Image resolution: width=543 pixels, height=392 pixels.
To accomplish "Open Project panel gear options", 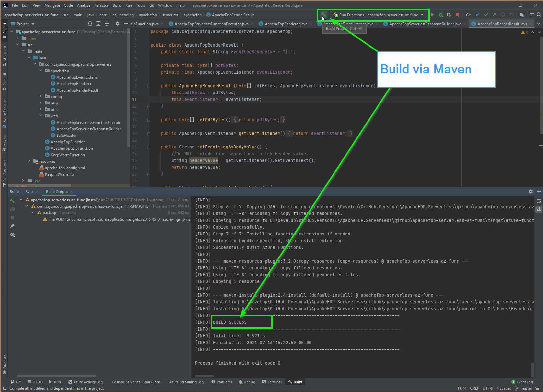I will coord(118,24).
